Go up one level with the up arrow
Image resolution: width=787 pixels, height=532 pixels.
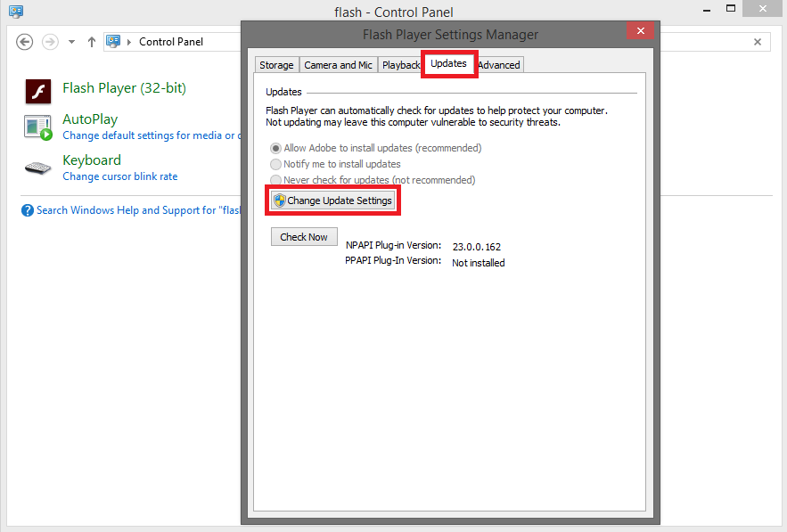[x=91, y=42]
